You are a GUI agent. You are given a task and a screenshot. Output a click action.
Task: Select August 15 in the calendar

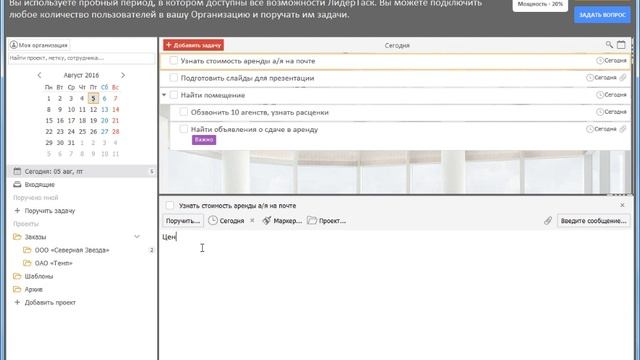pyautogui.click(x=49, y=120)
